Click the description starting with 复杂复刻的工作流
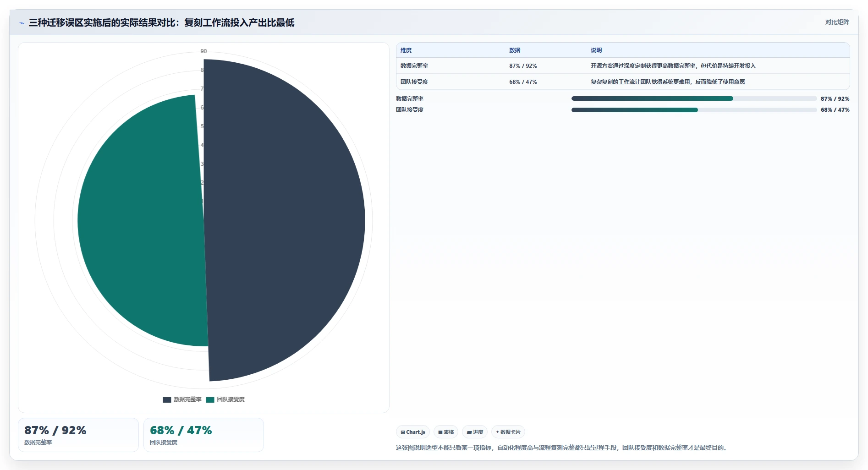This screenshot has height=470, width=868. point(668,82)
